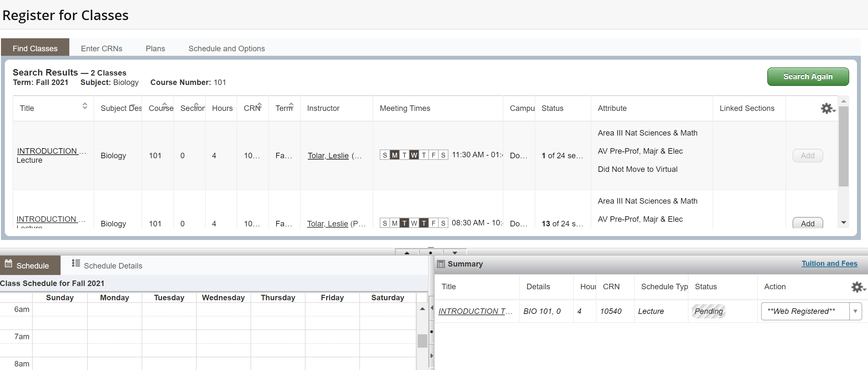Select the Schedule tab in lower panel
Screen dimensions: 868x370
[30, 266]
